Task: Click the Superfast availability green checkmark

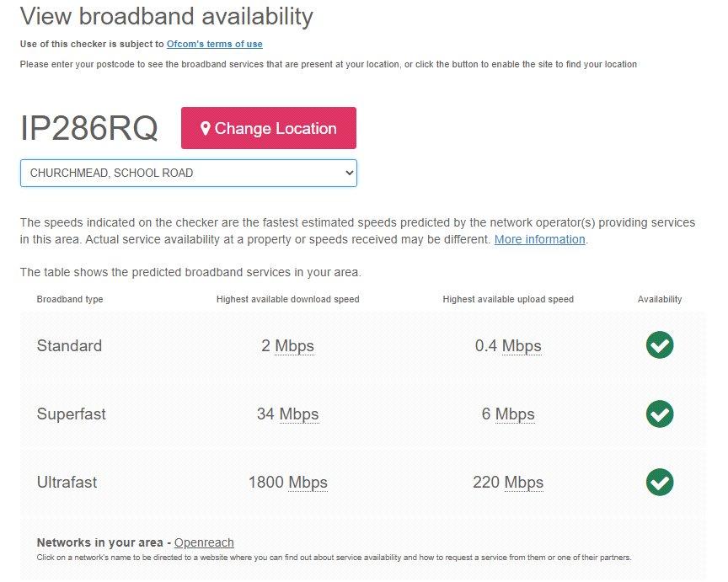Action: point(660,414)
